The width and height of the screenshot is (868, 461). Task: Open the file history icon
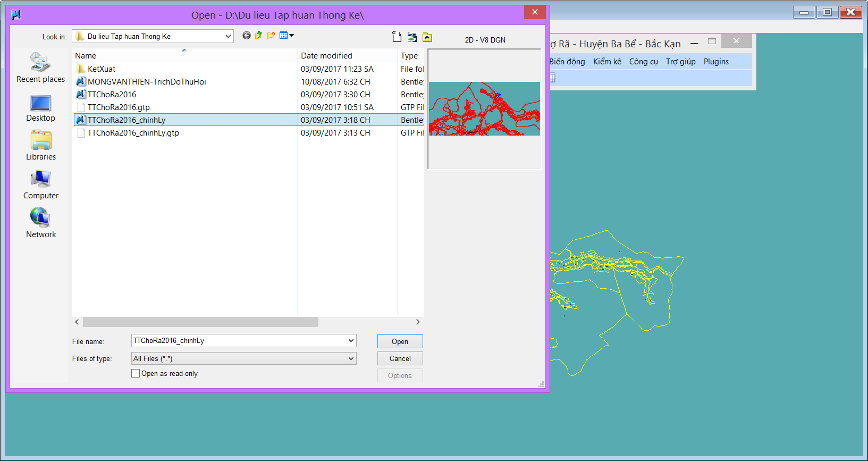pyautogui.click(x=412, y=37)
